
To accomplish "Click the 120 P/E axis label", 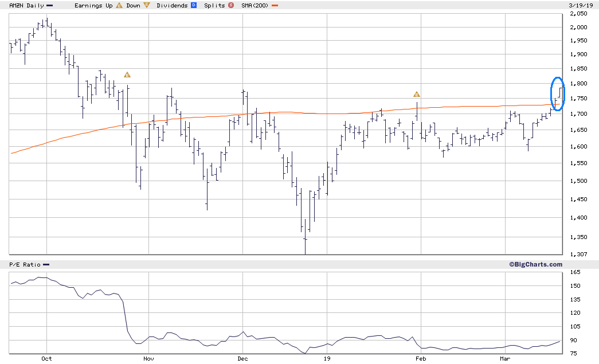I will pos(575,313).
